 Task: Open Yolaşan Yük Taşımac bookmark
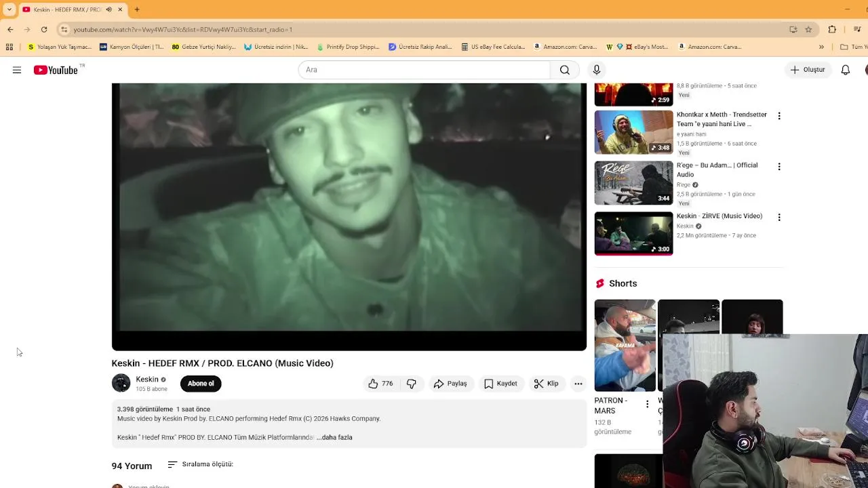click(x=59, y=47)
